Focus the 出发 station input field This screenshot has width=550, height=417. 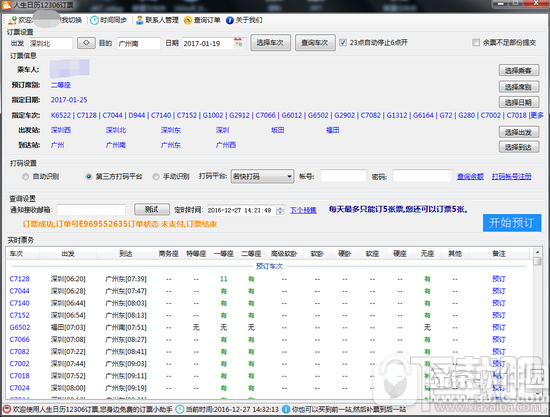click(x=50, y=43)
